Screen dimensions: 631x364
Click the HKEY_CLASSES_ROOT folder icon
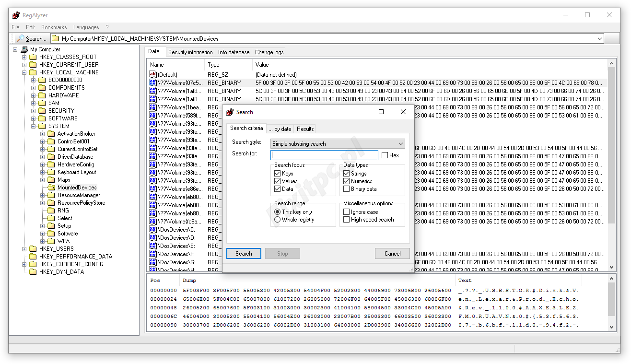[x=33, y=57]
